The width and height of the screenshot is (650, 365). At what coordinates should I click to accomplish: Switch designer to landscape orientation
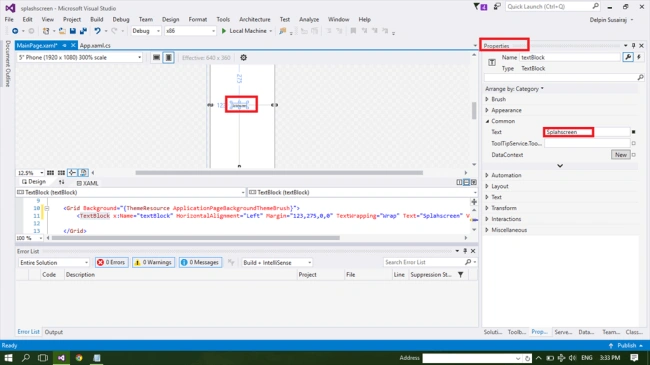(x=156, y=58)
